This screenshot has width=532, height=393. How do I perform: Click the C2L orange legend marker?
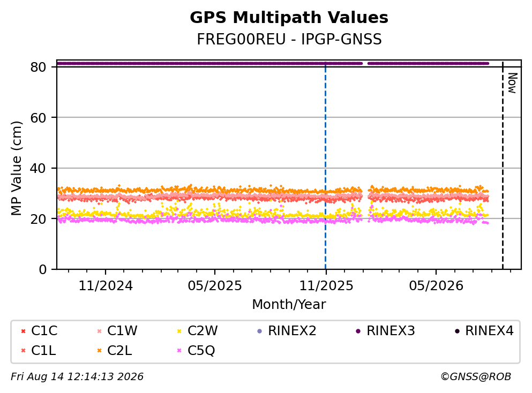[100, 351]
